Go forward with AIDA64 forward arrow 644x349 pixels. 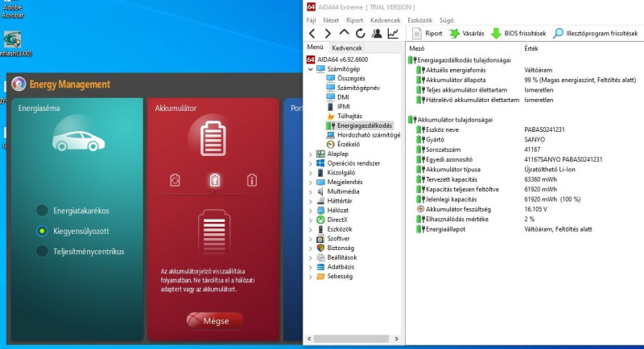click(x=328, y=34)
